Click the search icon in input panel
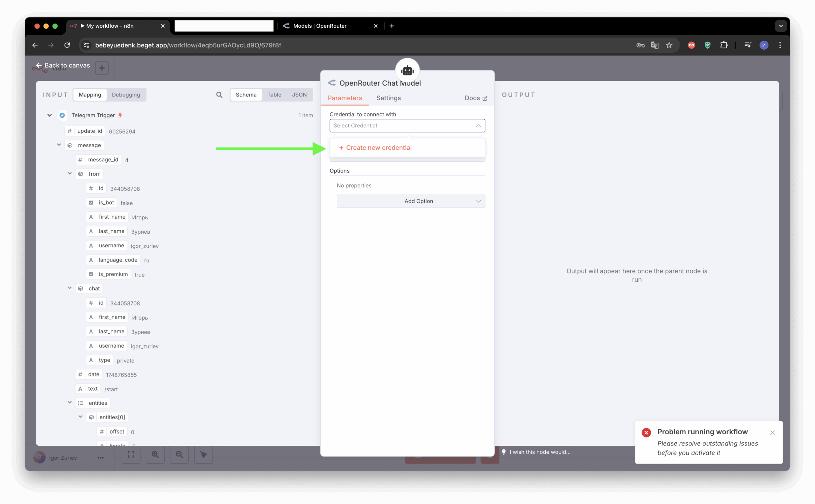The image size is (815, 504). [x=219, y=95]
